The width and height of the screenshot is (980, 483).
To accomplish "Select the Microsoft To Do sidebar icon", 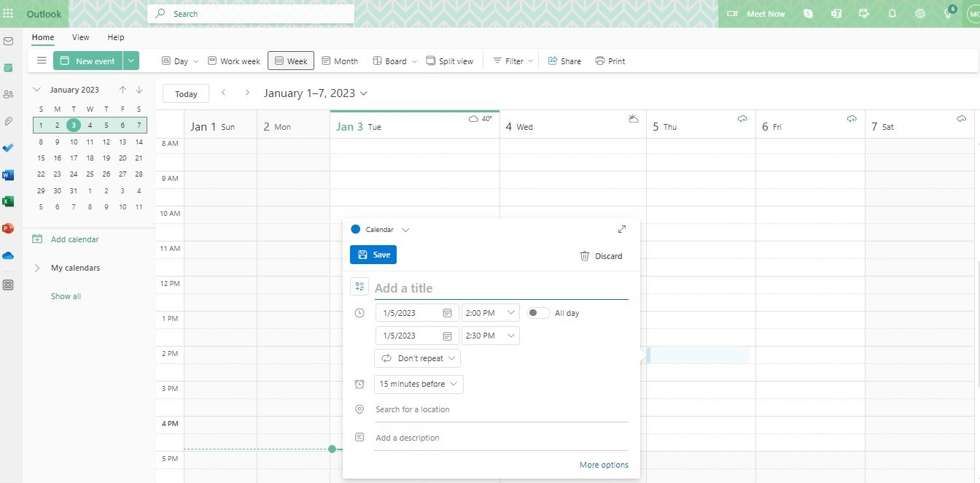I will (9, 148).
